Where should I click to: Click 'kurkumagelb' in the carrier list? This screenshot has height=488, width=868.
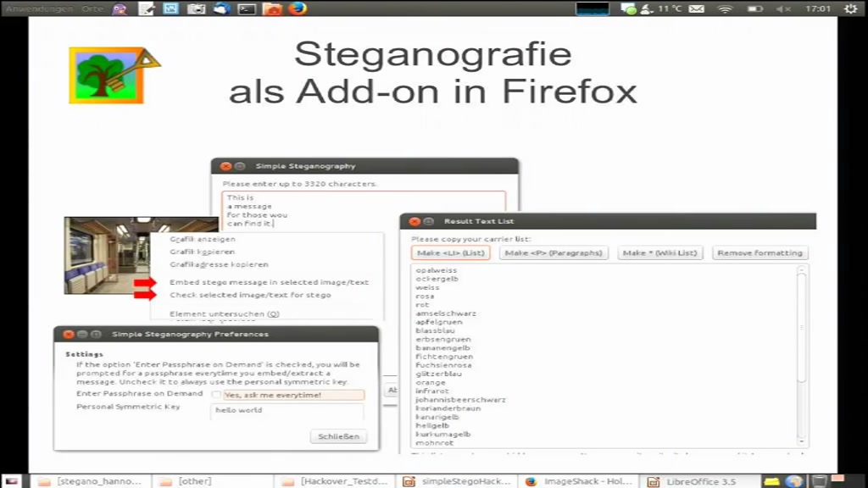pyautogui.click(x=442, y=435)
